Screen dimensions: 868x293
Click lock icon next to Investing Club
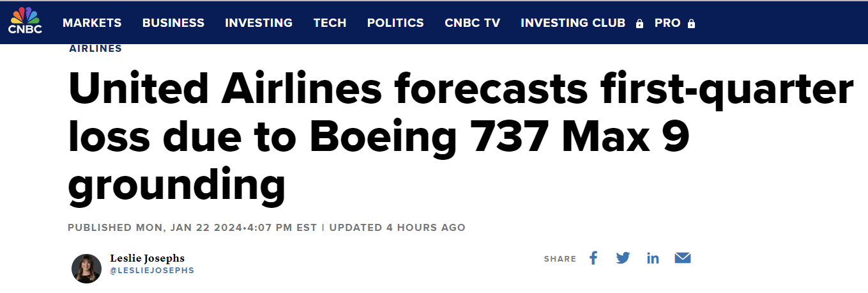639,24
